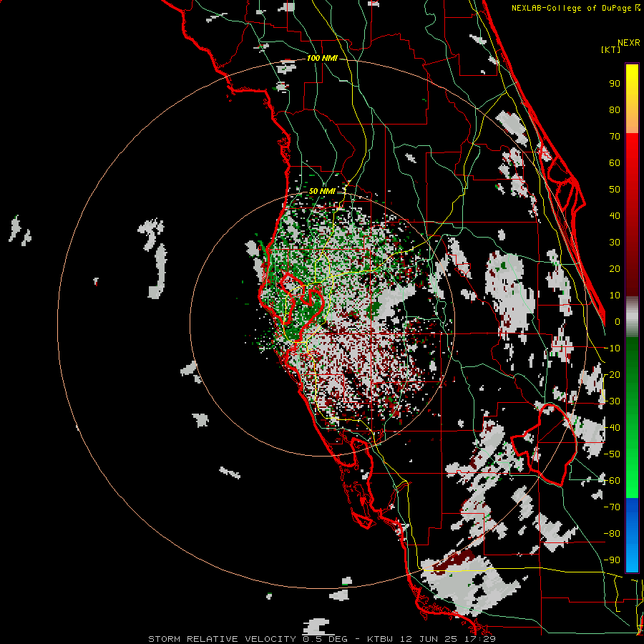Click the 20 value on velocity scale

click(615, 269)
